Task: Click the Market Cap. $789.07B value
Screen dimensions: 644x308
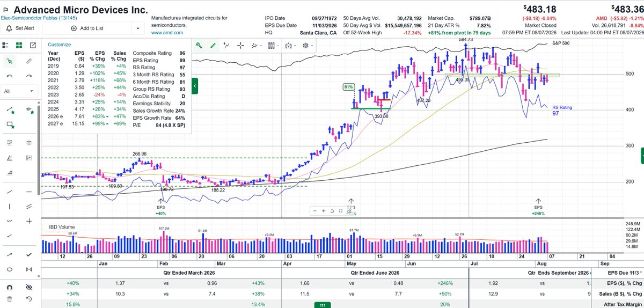Action: 481,18
